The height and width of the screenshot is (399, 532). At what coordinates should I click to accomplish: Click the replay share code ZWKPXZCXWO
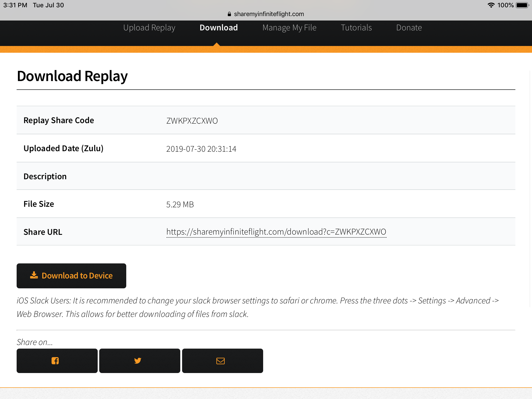[x=192, y=121]
